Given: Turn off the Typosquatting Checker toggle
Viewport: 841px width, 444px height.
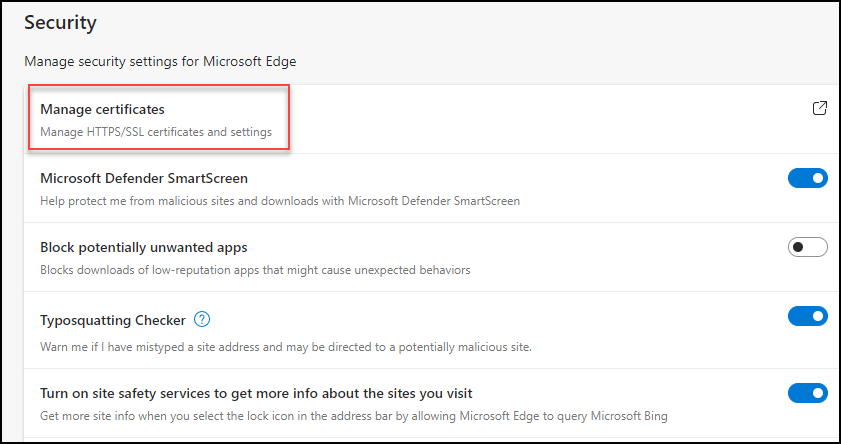Looking at the screenshot, I should click(808, 316).
